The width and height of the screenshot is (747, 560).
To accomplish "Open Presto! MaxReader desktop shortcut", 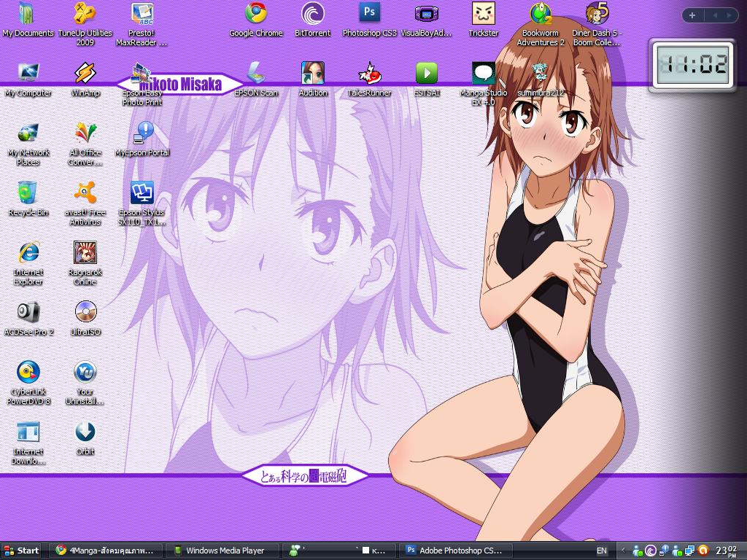I will point(142,24).
